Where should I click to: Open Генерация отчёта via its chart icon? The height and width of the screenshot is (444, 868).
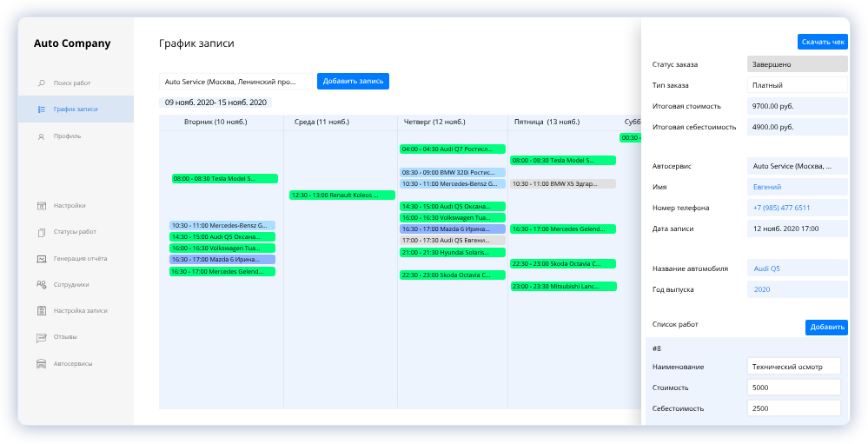tap(42, 259)
